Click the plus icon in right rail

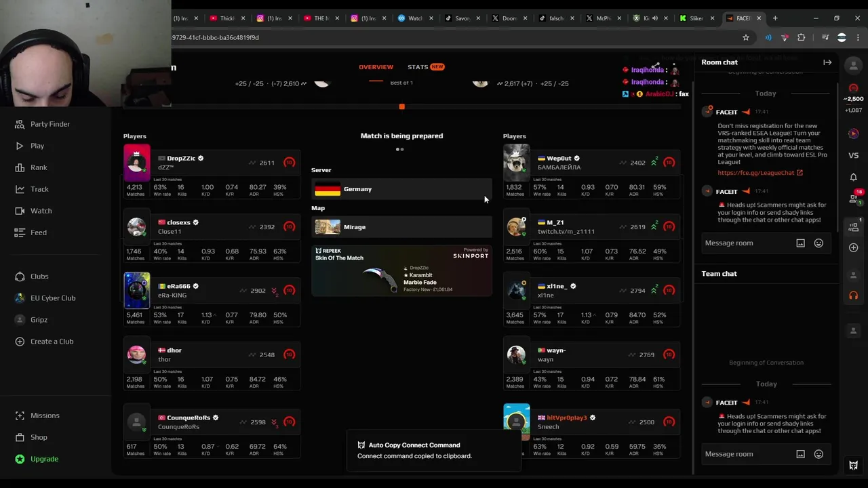pos(853,247)
